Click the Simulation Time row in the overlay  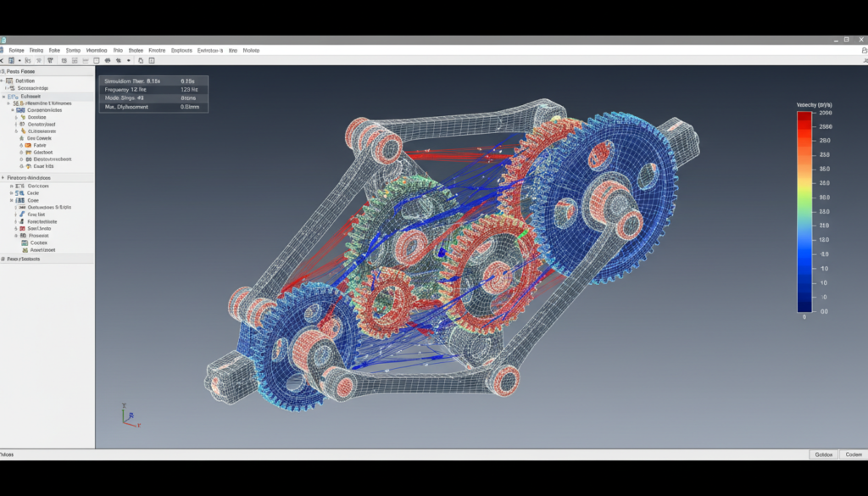tap(154, 81)
